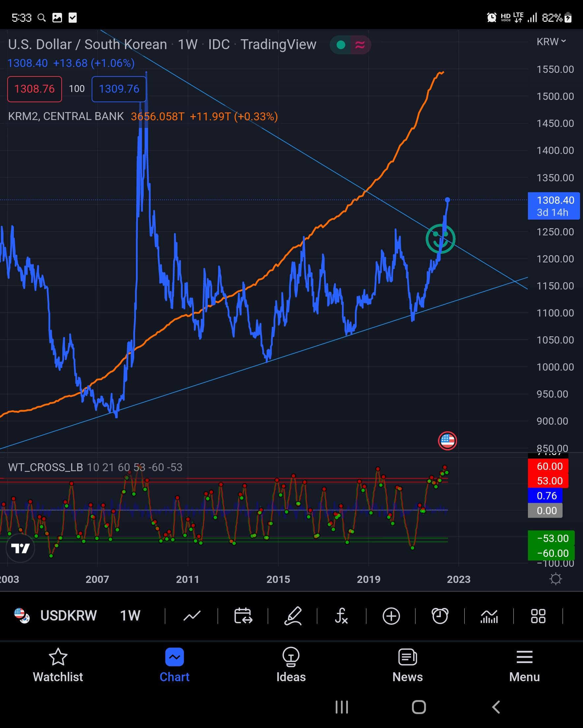Tap the chart settings gear icon
This screenshot has width=583, height=728.
click(x=555, y=579)
